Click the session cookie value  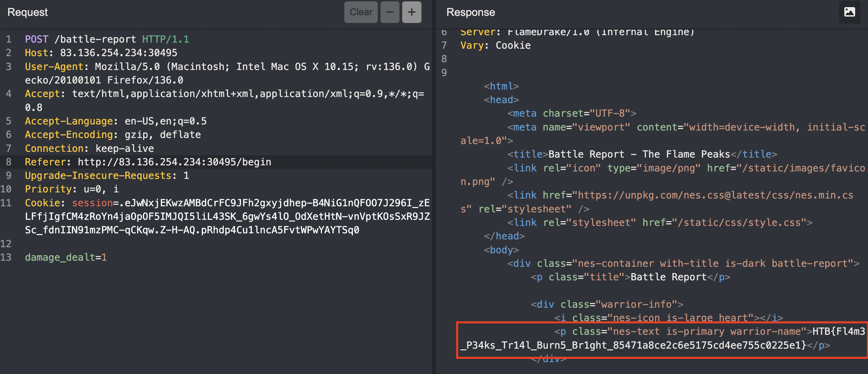tap(227, 216)
